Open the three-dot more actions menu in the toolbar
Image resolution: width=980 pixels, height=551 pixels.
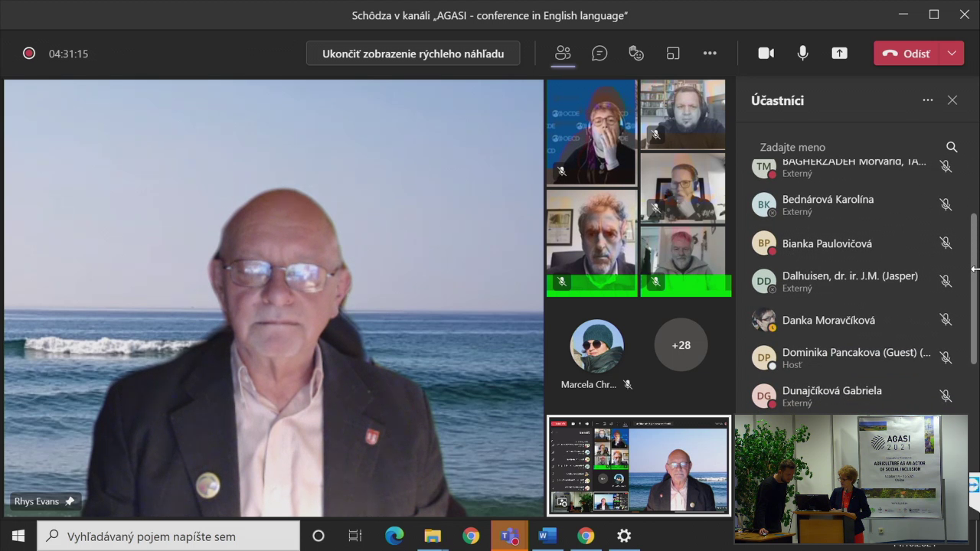(x=710, y=54)
